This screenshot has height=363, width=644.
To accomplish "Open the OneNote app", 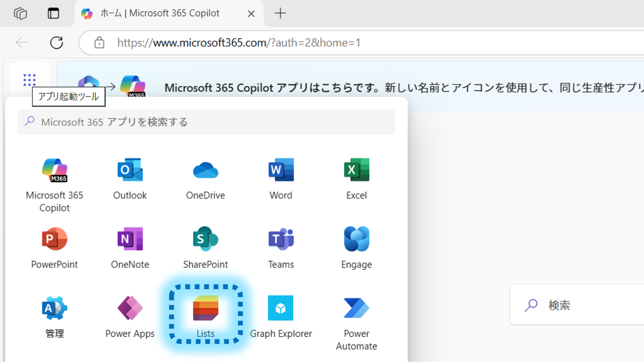I will click(130, 248).
